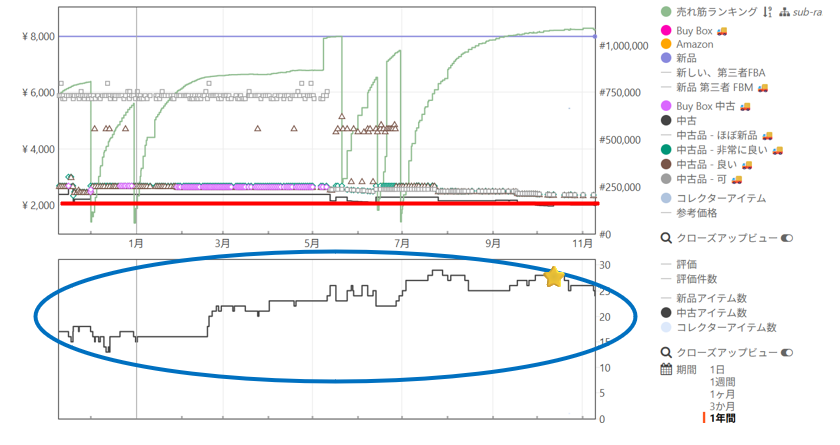Select the 1日 time range
This screenshot has height=445, width=840.
(717, 370)
